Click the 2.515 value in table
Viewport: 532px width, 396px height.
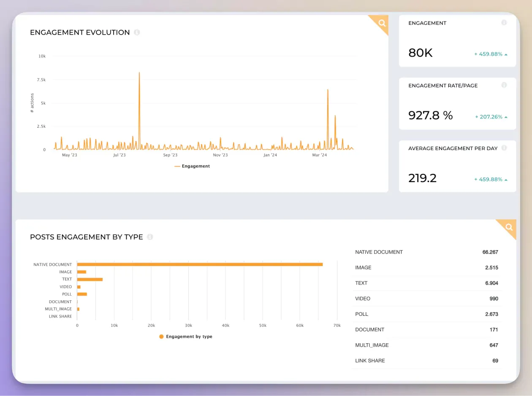click(491, 267)
